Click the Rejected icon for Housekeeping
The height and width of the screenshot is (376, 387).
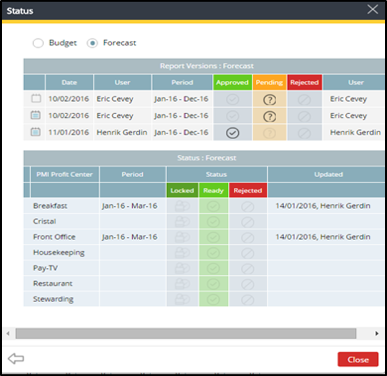tap(248, 253)
